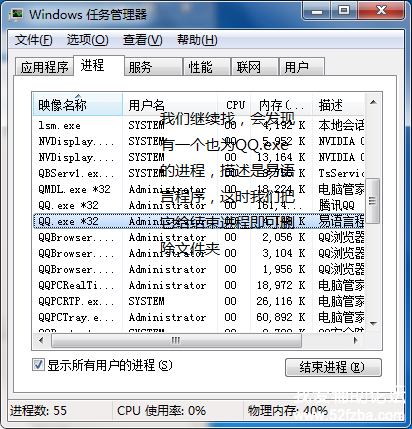The width and height of the screenshot is (412, 429).
Task: Select QQBrowser row with 3,104 K
Action: [199, 253]
